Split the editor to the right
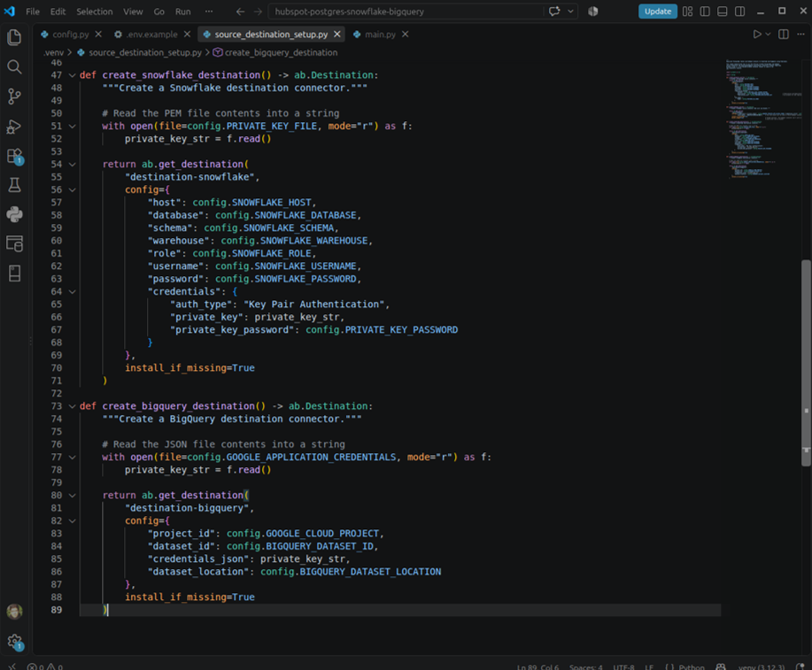The height and width of the screenshot is (670, 812). coord(784,35)
